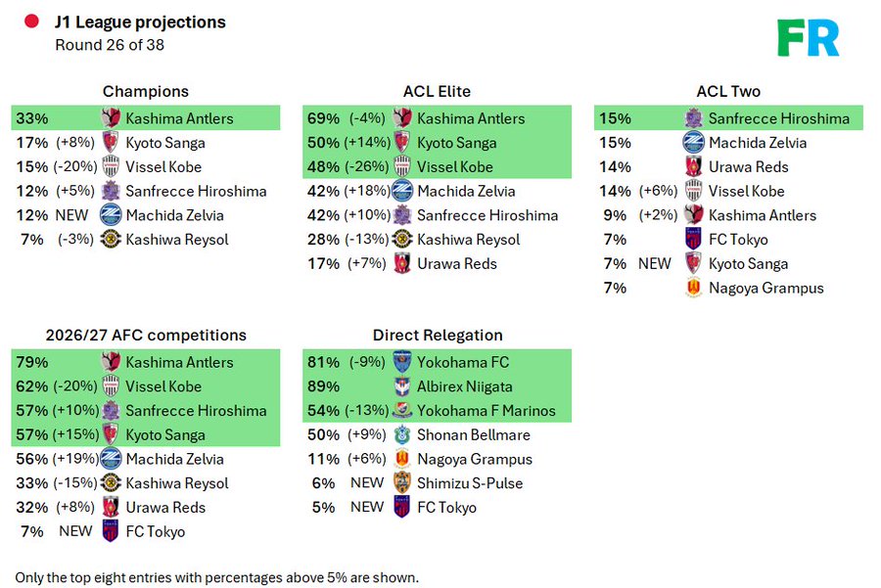Click Urawa Reds crest in ACL Two
The image size is (881, 588).
pos(693,167)
